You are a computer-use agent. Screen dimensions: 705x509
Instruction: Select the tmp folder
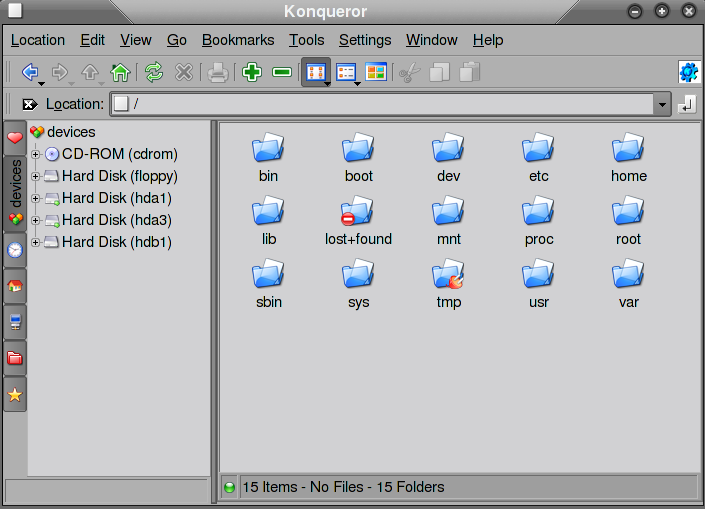(449, 283)
